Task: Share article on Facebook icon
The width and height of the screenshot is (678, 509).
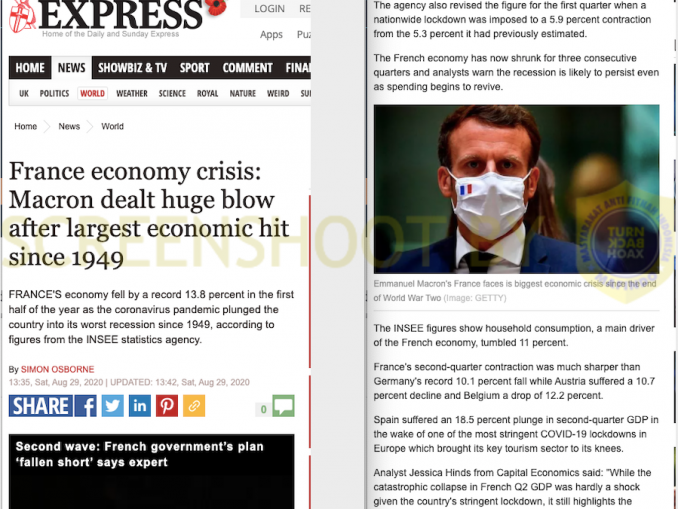Action: click(86, 406)
